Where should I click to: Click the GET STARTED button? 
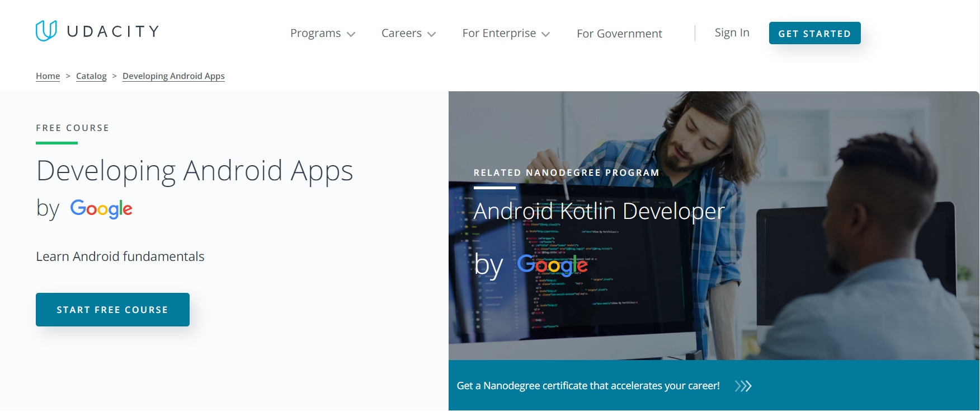point(814,33)
